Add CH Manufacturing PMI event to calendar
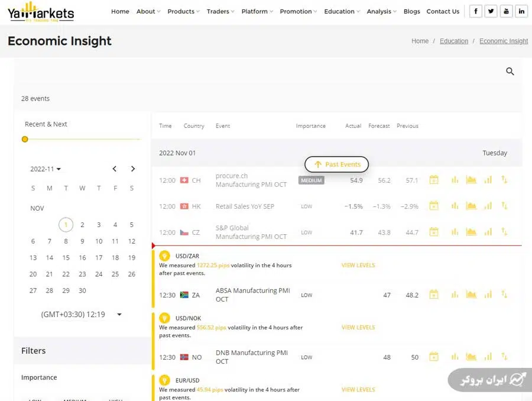 (434, 180)
